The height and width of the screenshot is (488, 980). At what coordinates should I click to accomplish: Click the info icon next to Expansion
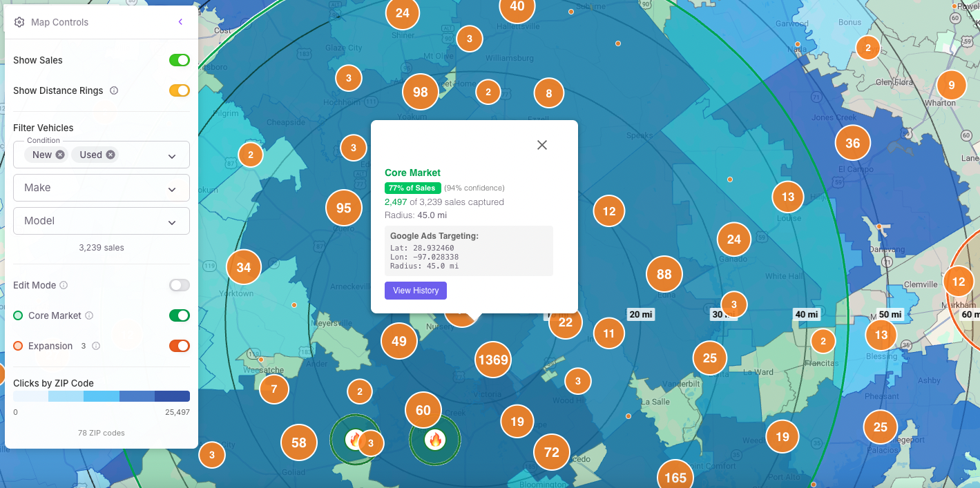point(95,346)
